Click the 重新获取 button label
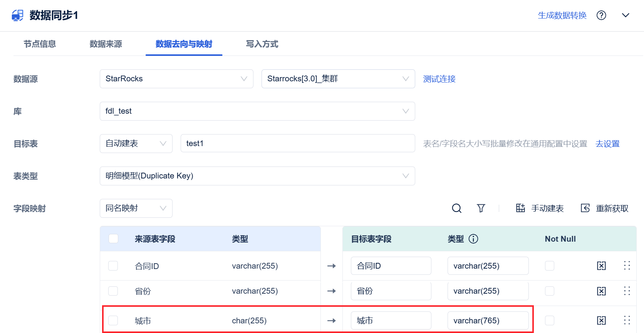Image resolution: width=644 pixels, height=333 pixels. click(x=612, y=209)
